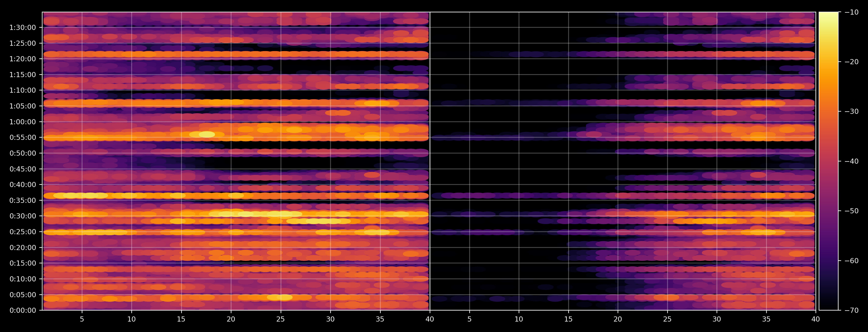Click the 1:10:00 y-axis label
The width and height of the screenshot is (868, 332).
23,90
